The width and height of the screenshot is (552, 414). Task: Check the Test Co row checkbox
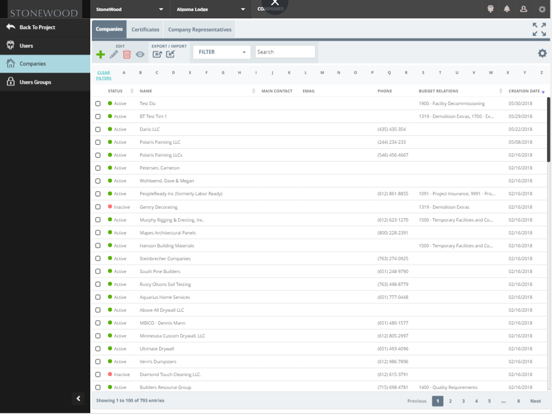(98, 104)
